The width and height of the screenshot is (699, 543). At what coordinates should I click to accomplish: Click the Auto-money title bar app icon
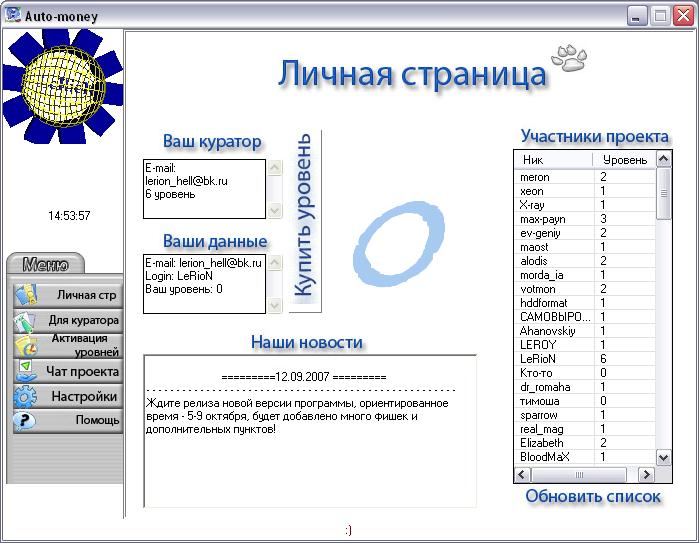click(x=13, y=15)
